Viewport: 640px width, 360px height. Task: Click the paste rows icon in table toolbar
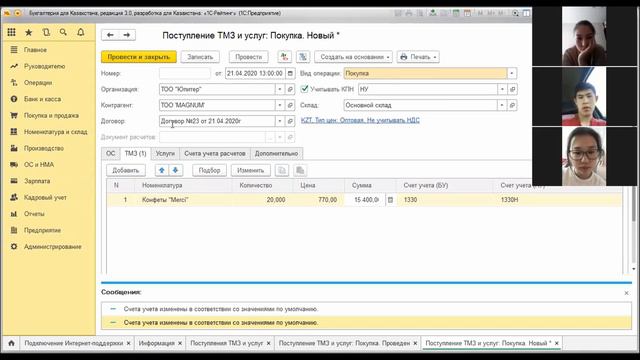[300, 170]
